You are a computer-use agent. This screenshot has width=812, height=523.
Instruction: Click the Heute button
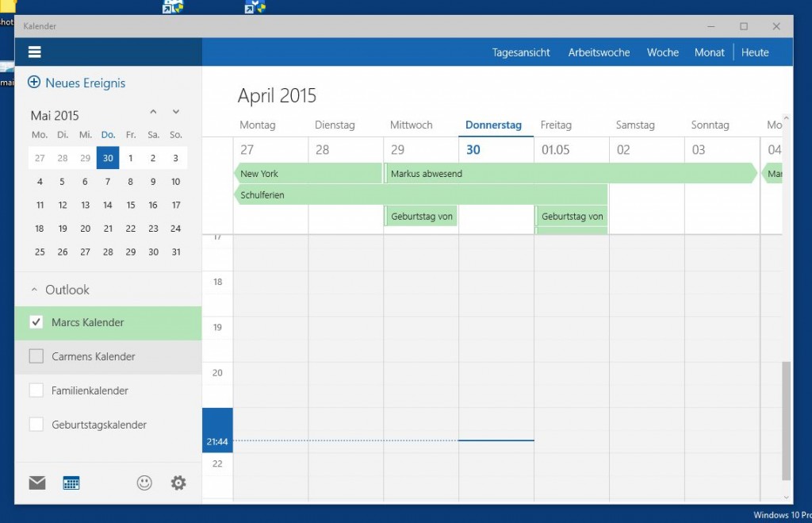coord(755,52)
